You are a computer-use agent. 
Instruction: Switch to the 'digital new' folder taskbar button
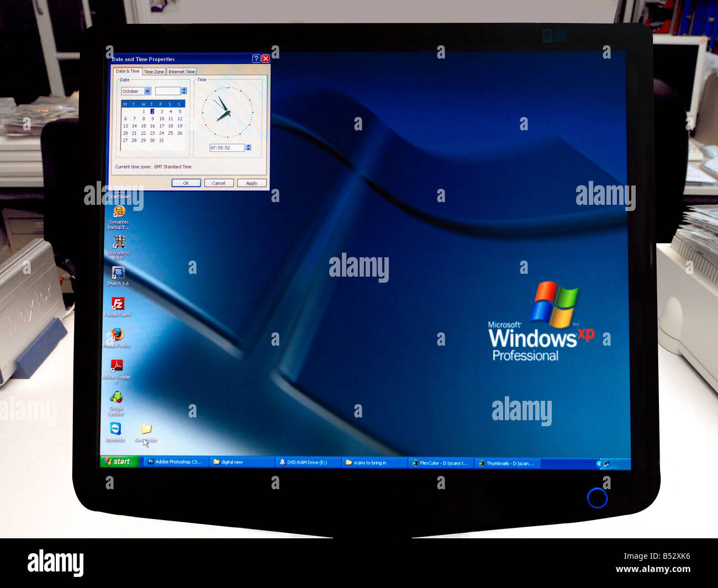(242, 462)
